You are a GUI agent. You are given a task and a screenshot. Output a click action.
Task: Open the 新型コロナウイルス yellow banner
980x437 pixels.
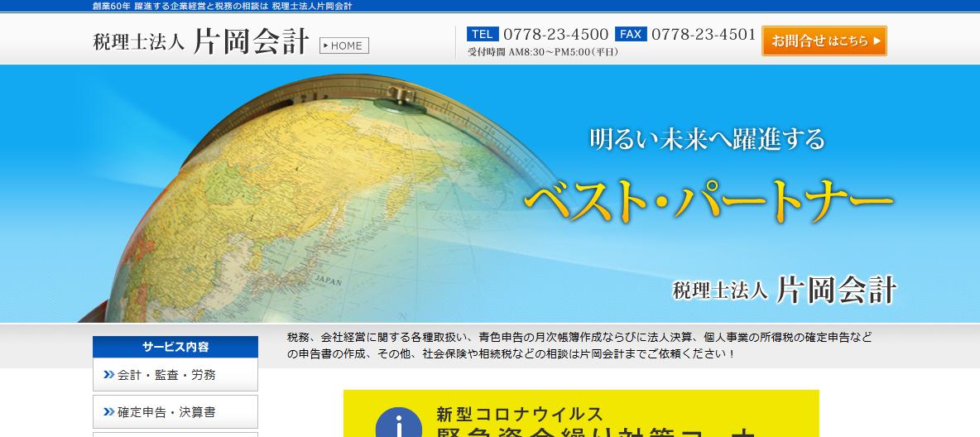581,414
